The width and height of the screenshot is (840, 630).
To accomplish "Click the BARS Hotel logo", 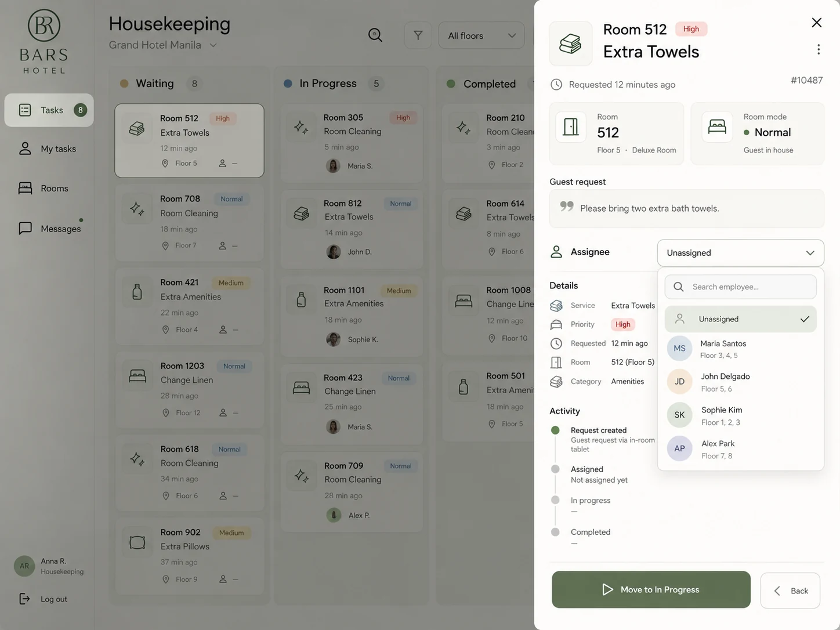I will [x=44, y=42].
